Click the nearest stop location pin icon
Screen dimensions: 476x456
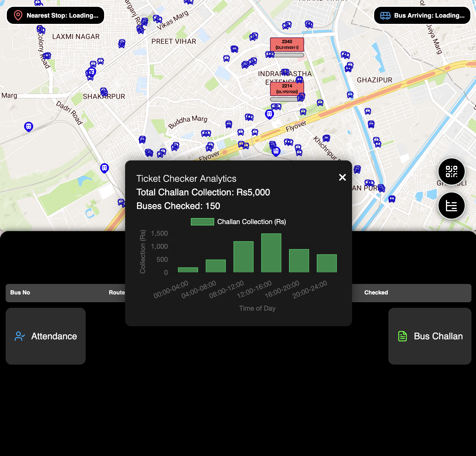(18, 15)
